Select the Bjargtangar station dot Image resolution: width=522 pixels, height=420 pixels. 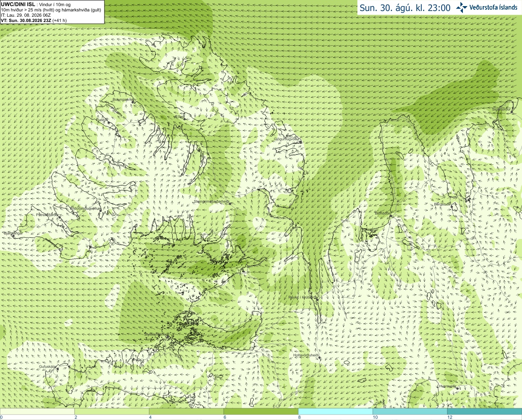pyautogui.click(x=13, y=236)
